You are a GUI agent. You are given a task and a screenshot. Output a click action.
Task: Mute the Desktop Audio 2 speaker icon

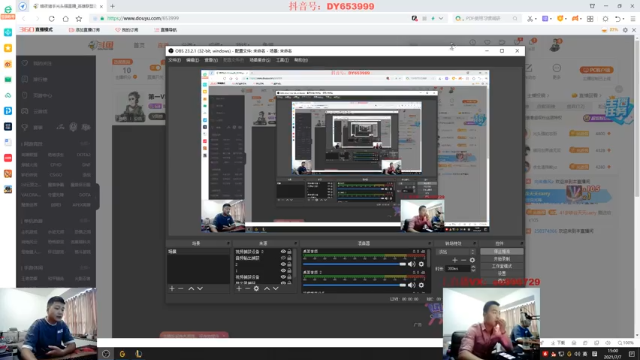[411, 285]
